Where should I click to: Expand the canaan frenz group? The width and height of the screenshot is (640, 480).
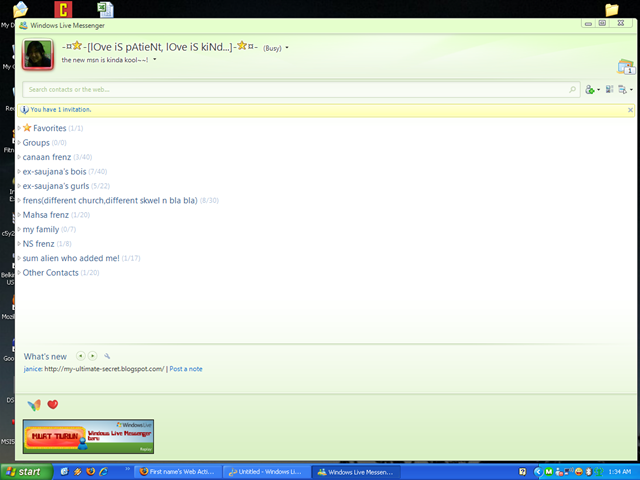19,157
